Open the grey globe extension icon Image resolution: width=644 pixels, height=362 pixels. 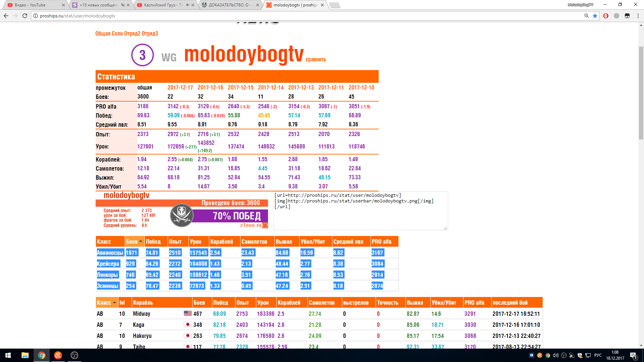point(616,16)
